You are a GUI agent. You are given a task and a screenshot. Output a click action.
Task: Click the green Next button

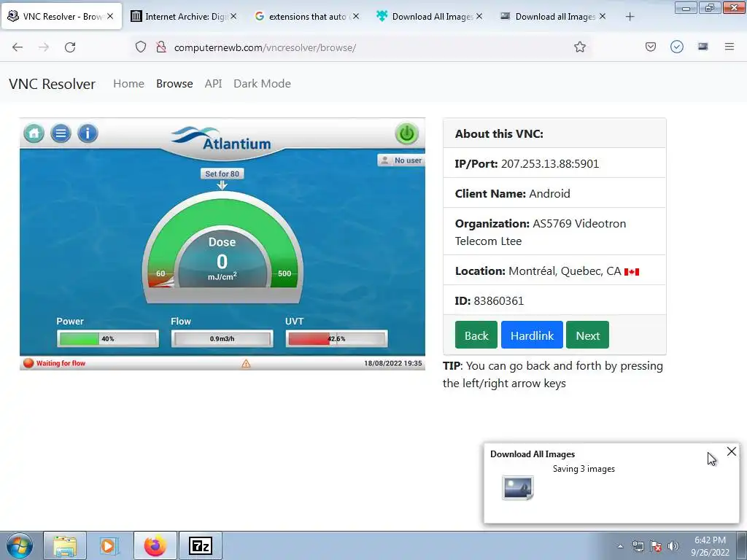click(x=587, y=335)
